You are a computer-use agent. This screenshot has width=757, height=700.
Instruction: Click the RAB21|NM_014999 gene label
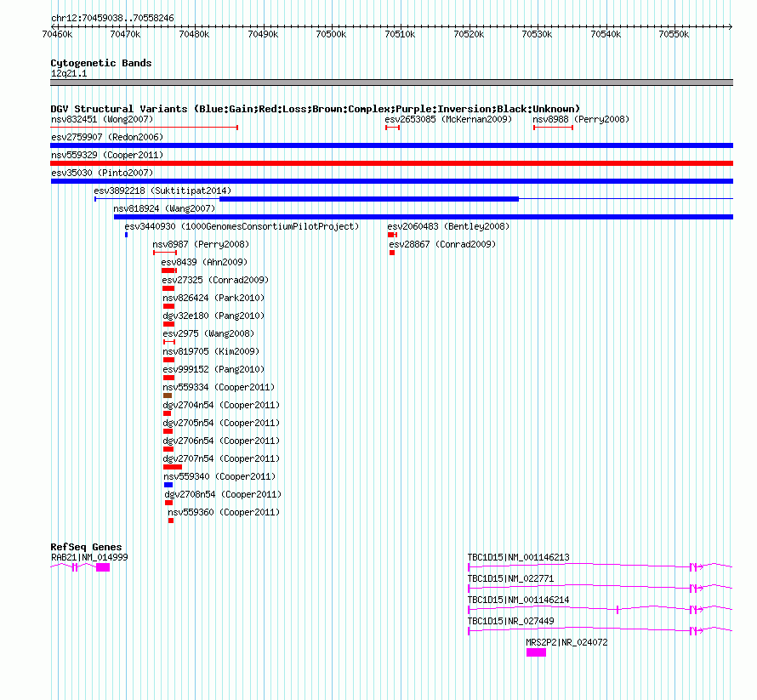click(89, 557)
